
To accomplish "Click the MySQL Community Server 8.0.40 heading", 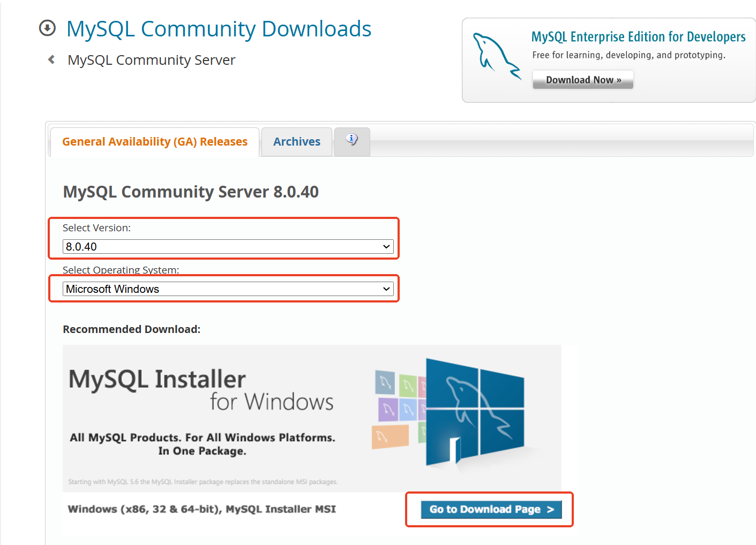I will click(191, 192).
